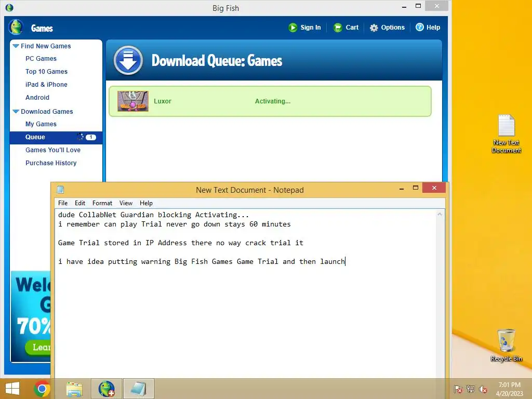Open the Windows Start button
This screenshot has height=399, width=532.
(12, 389)
